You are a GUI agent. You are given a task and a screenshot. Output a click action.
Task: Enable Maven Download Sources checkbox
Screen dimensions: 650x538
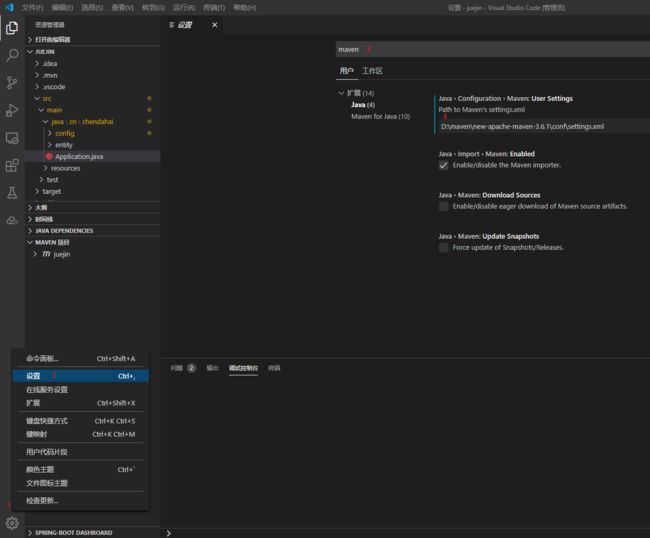pos(444,206)
